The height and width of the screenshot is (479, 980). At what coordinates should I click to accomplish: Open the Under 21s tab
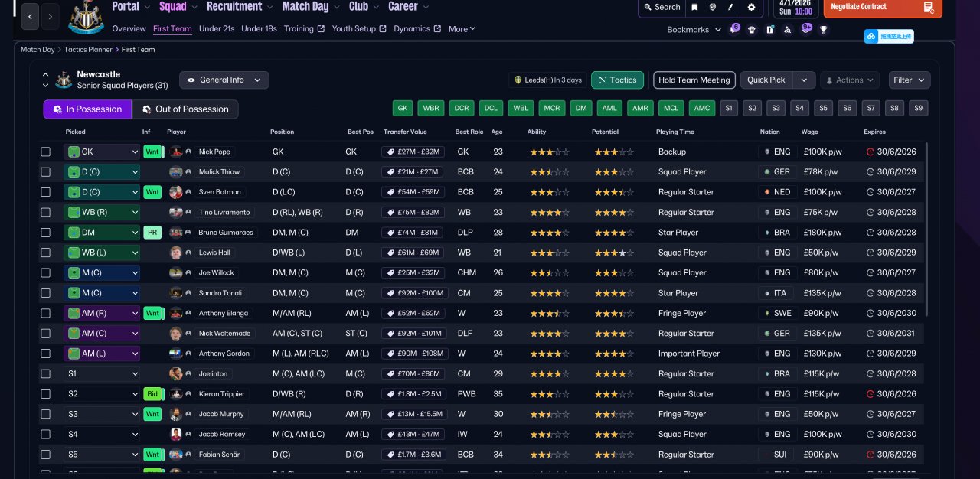[x=217, y=29]
